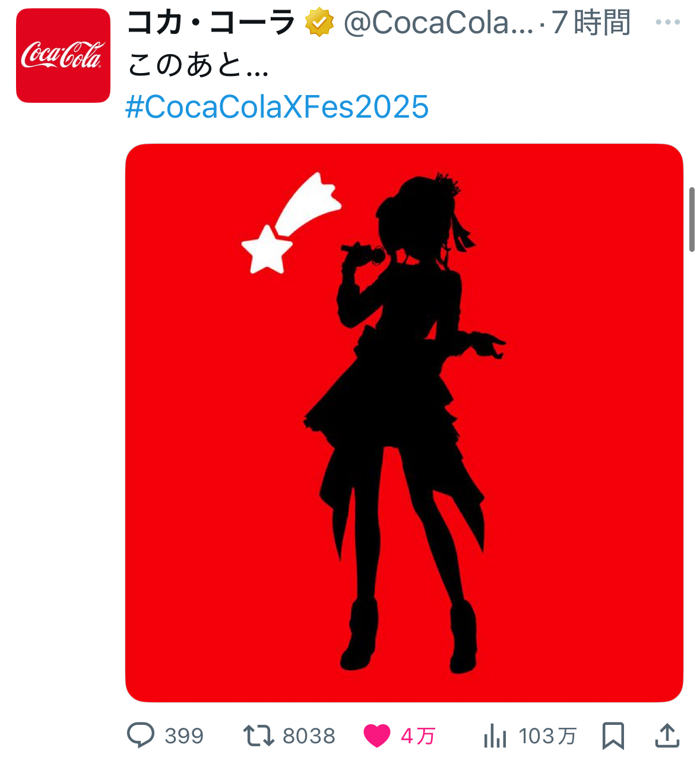Open the 399 replies count

point(184,736)
